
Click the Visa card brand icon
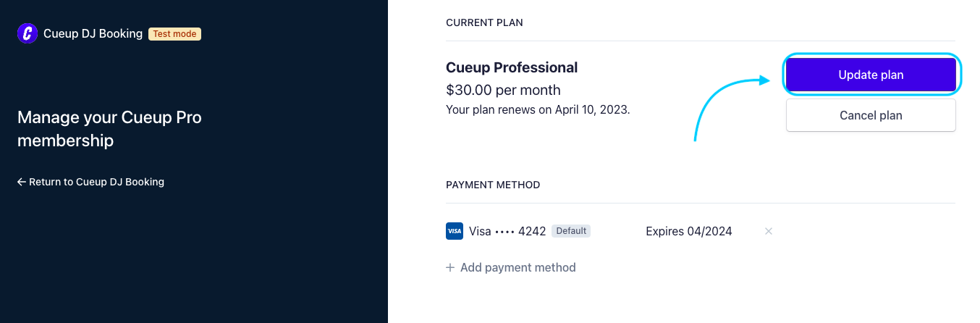[x=455, y=231]
